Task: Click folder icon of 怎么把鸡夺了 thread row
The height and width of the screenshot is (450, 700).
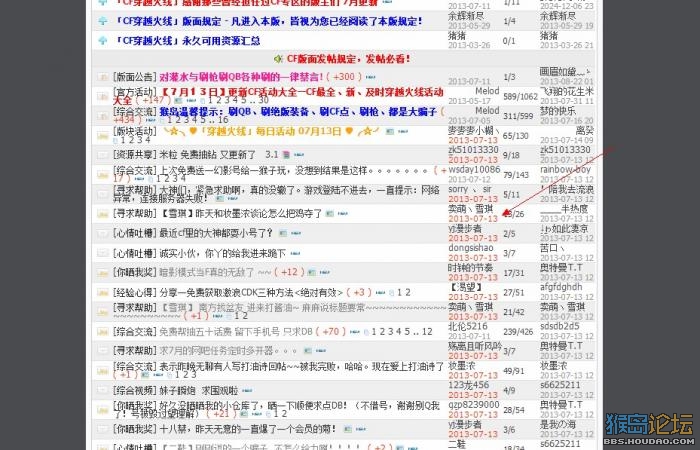Action: (x=103, y=214)
